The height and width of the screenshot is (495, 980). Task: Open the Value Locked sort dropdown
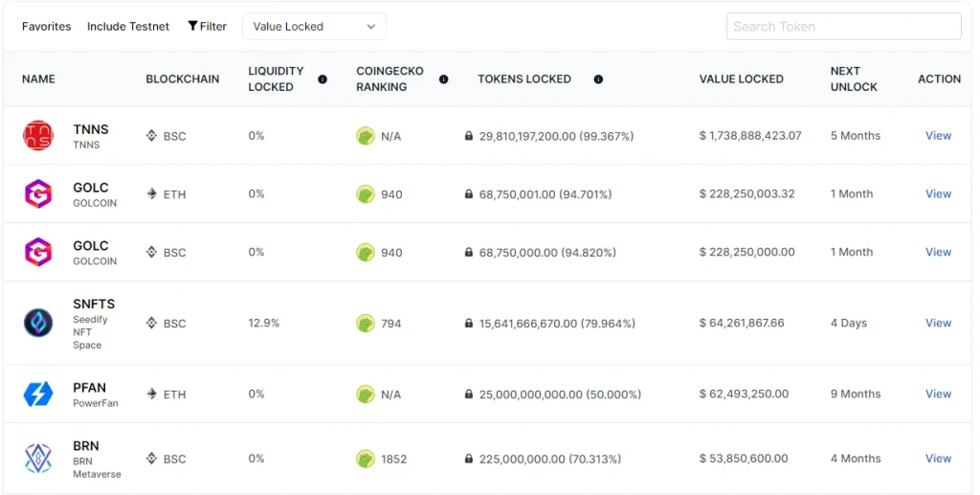pos(314,26)
